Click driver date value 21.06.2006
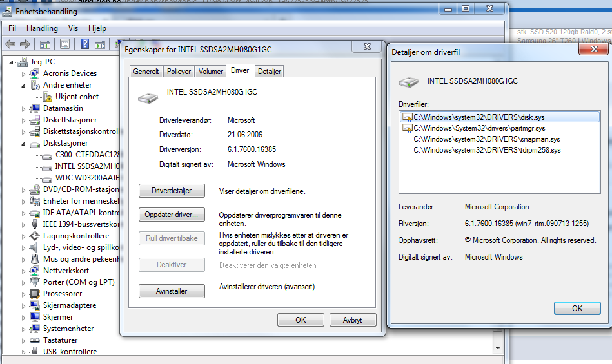The height and width of the screenshot is (364, 612). click(x=245, y=135)
